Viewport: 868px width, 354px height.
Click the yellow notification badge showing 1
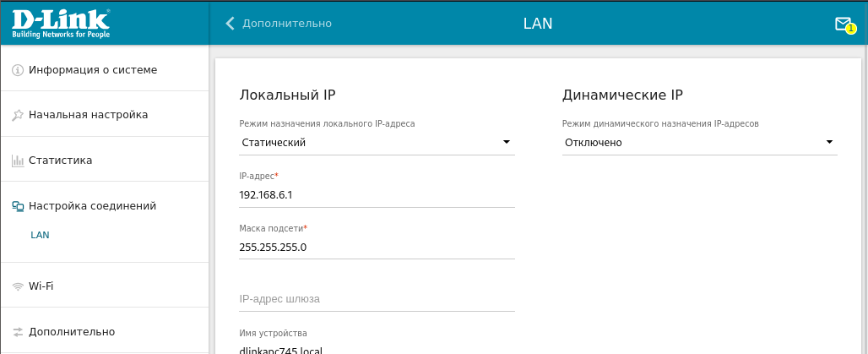tap(851, 30)
